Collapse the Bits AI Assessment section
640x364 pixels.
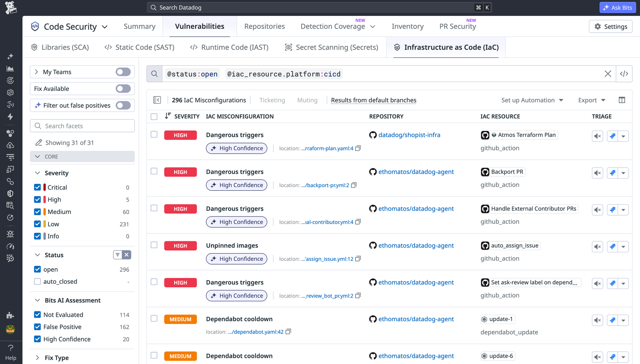click(38, 300)
